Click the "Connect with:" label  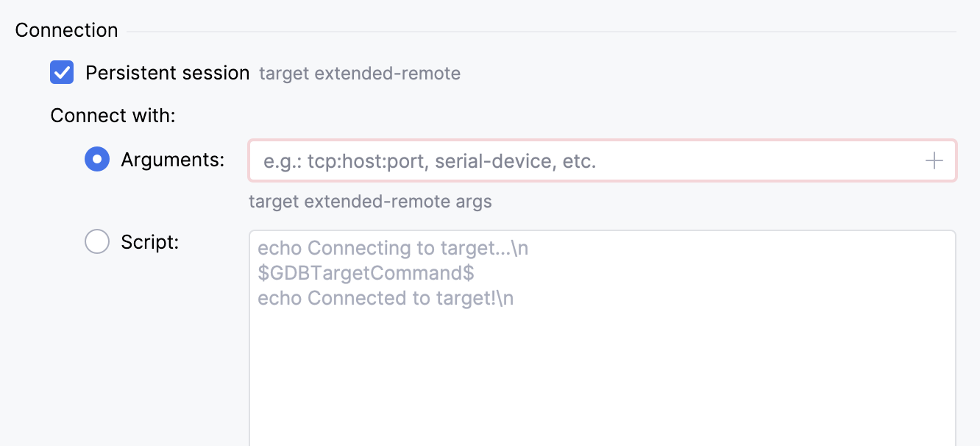(x=113, y=116)
